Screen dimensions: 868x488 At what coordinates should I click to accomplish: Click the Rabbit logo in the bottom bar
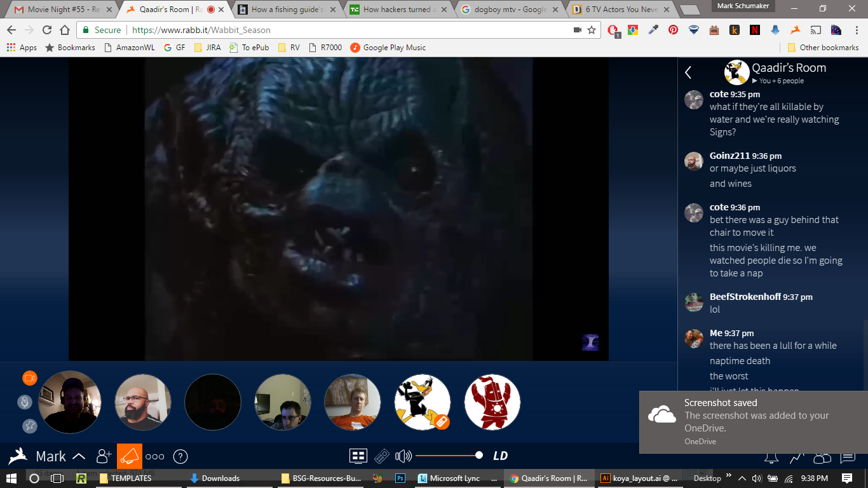coord(18,456)
